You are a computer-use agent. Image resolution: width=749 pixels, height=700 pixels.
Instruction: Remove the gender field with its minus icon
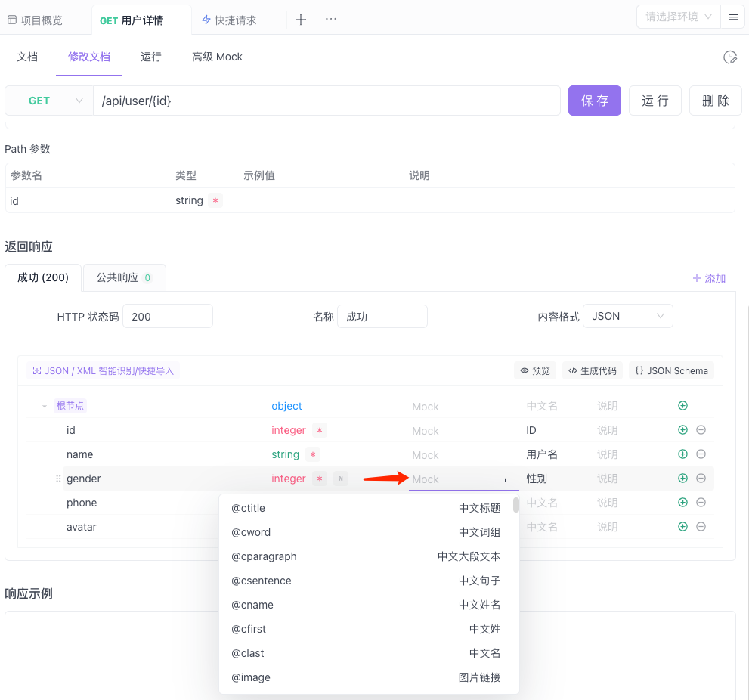coord(701,478)
